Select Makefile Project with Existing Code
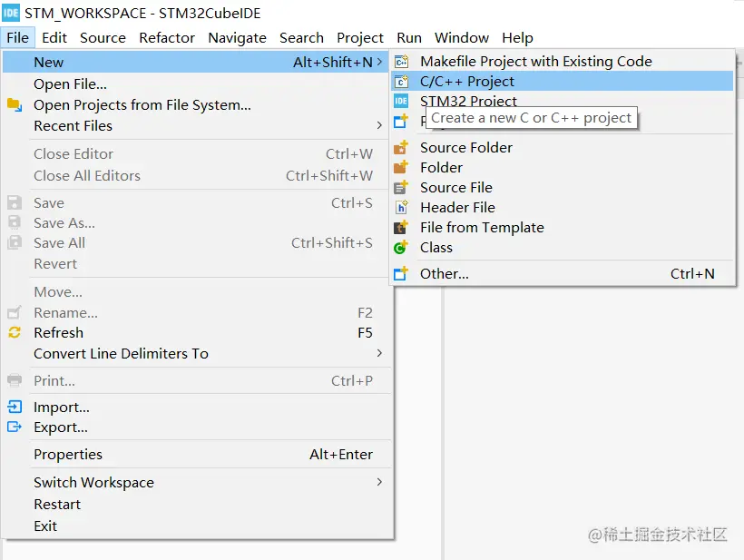This screenshot has height=560, width=744. 563,61
